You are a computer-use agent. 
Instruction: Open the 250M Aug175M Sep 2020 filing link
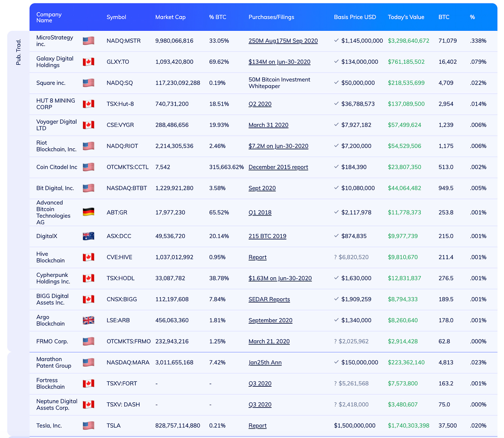click(283, 41)
